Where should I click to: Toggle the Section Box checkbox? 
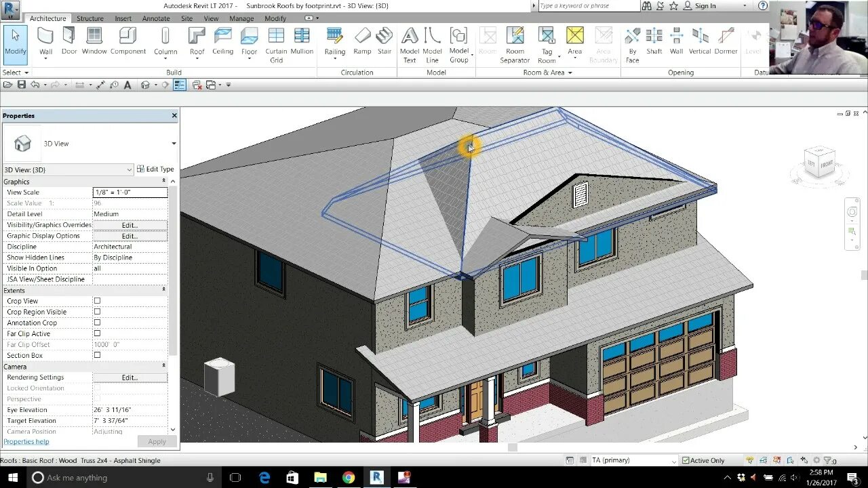[x=97, y=355]
